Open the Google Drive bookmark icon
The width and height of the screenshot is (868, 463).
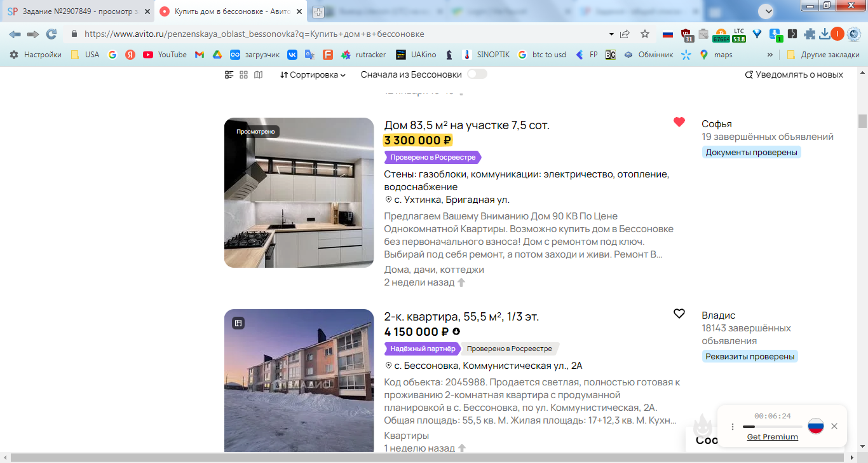217,55
